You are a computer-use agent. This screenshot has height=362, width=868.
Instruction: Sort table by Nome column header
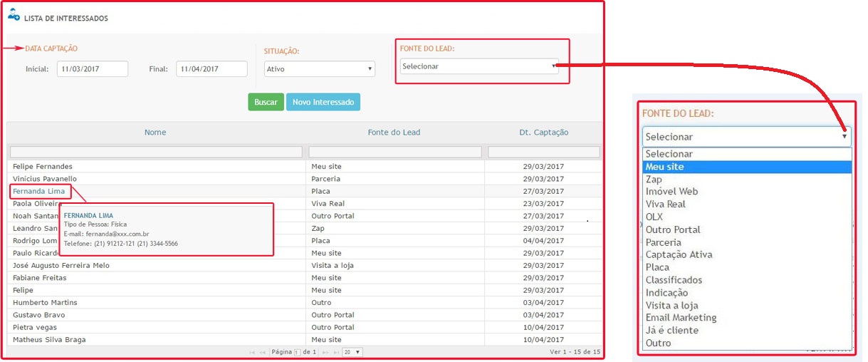(155, 132)
